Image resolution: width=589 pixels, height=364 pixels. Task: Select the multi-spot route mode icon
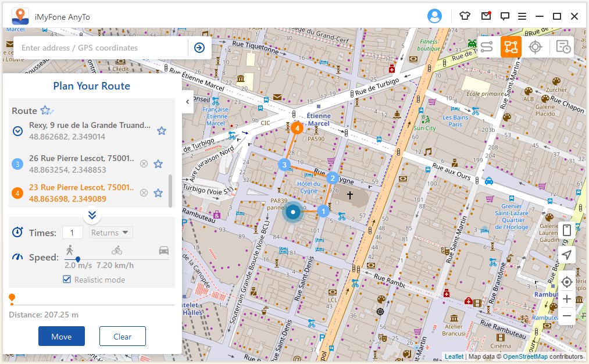point(511,47)
